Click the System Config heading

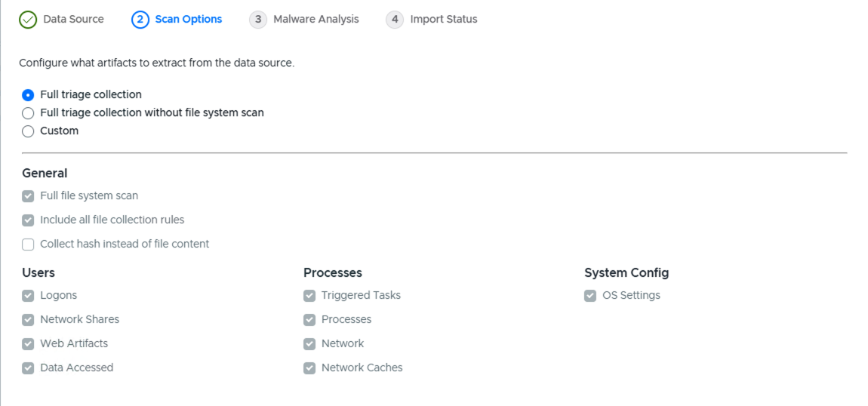coord(626,272)
